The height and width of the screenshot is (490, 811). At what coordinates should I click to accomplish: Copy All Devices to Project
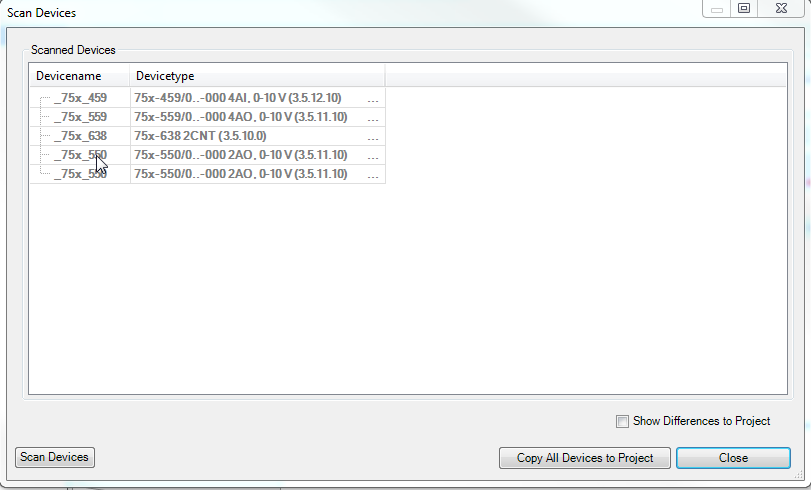[x=585, y=458]
